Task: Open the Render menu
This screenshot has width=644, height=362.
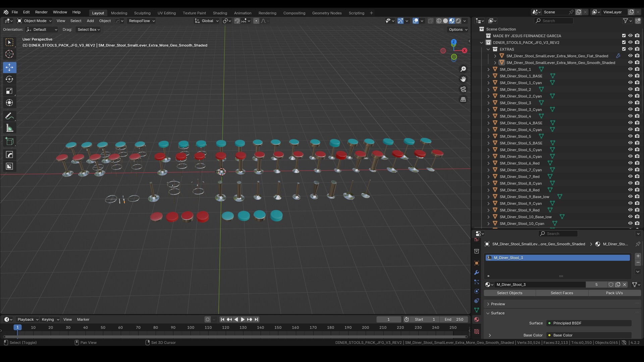Action: (x=41, y=12)
